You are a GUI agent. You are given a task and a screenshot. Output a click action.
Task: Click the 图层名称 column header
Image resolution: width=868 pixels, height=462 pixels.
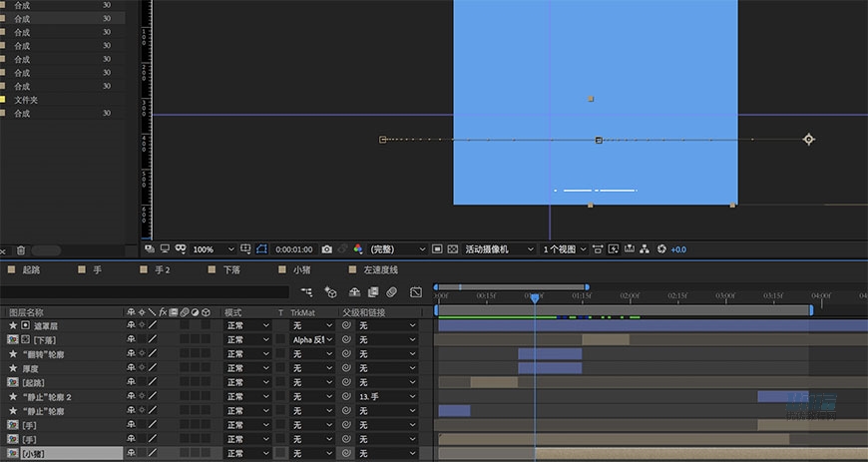pos(26,312)
